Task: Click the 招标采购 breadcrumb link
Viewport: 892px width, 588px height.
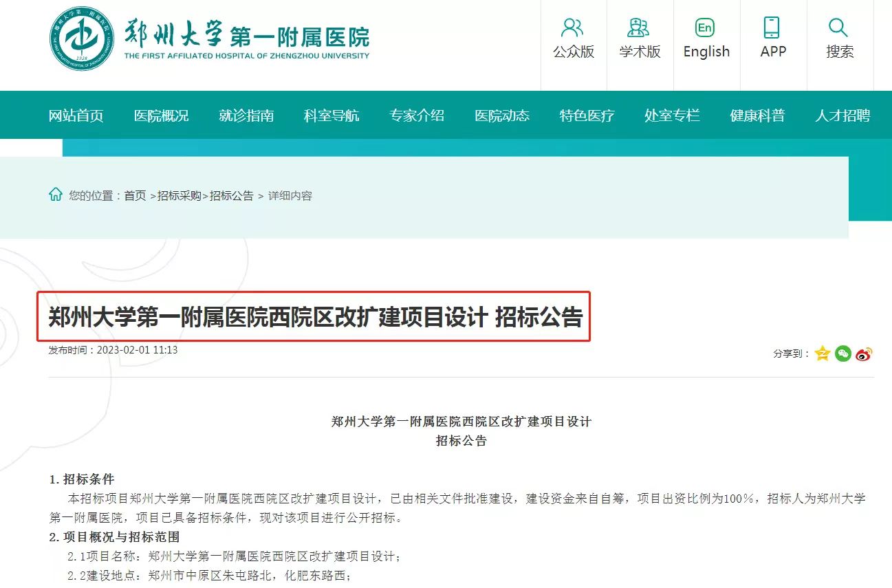Action: click(179, 196)
